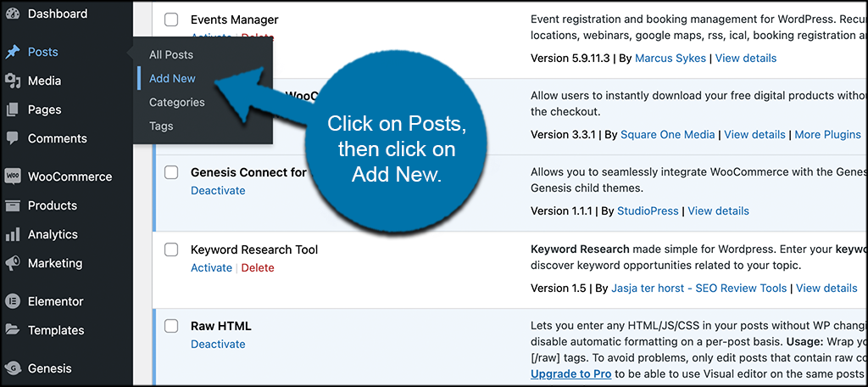Open the Comments menu label
The width and height of the screenshot is (868, 387).
tap(57, 138)
